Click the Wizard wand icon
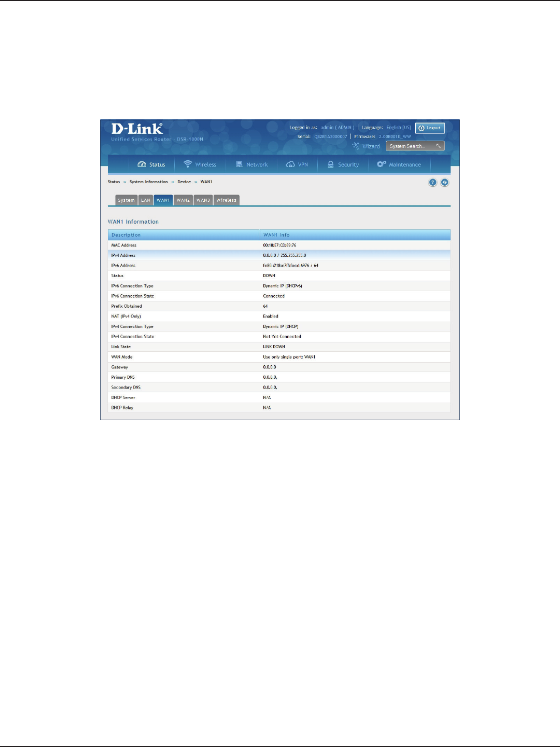Screen dimensions: 560x747 pos(356,146)
